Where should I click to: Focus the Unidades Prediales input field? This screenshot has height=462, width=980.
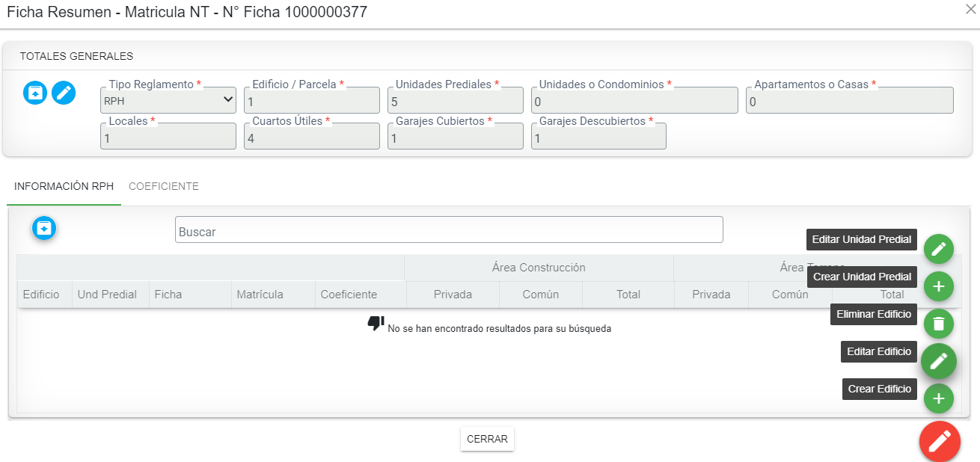(x=455, y=101)
